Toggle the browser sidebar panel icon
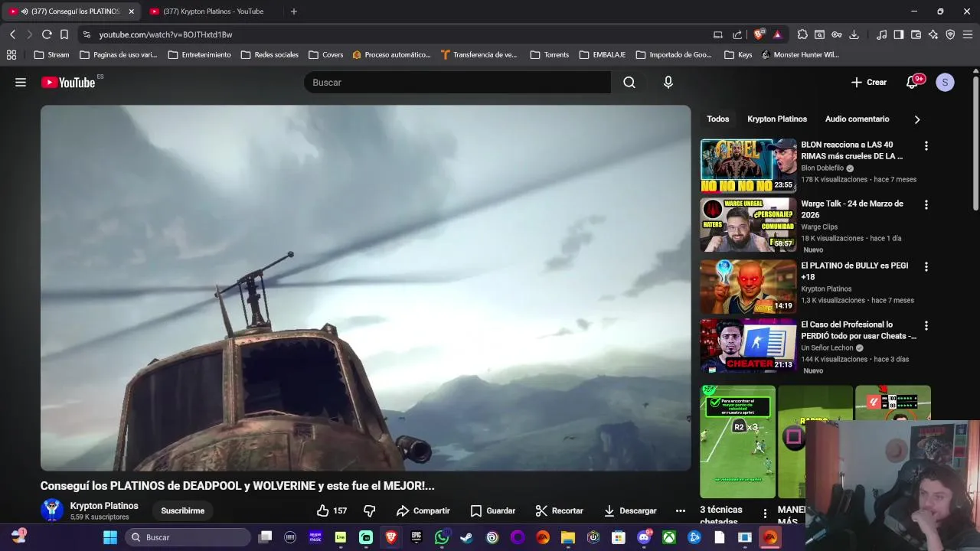Image resolution: width=980 pixels, height=551 pixels. (899, 34)
